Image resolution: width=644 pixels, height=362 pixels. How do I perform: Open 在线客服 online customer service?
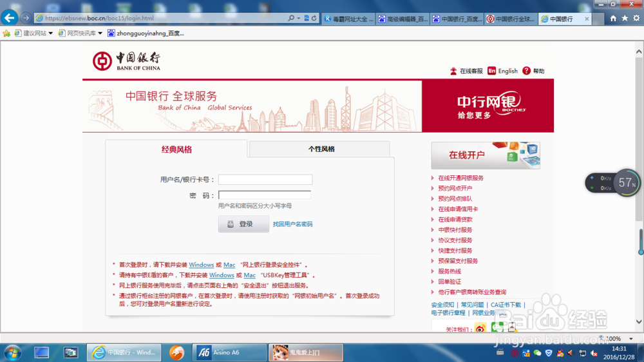(x=466, y=71)
